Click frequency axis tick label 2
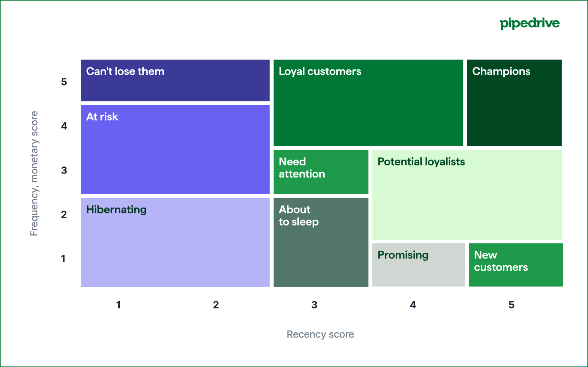Viewport: 588px width, 367px height. point(64,214)
